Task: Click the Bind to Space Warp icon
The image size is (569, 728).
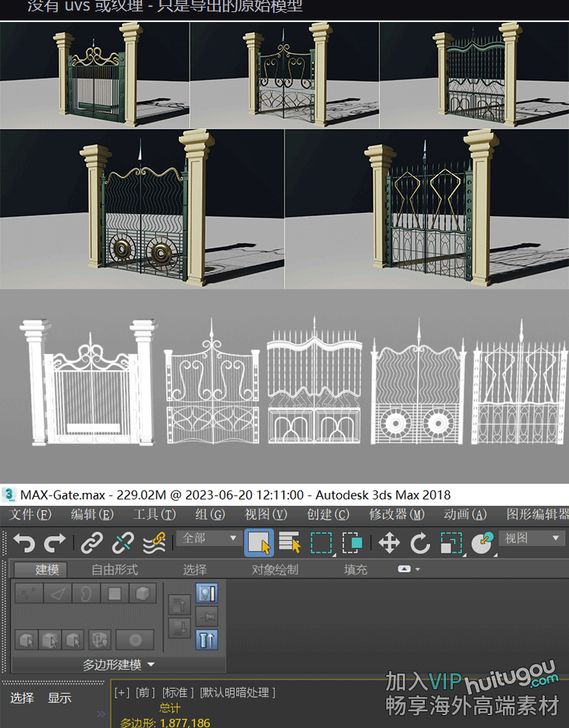Action: pos(155,542)
